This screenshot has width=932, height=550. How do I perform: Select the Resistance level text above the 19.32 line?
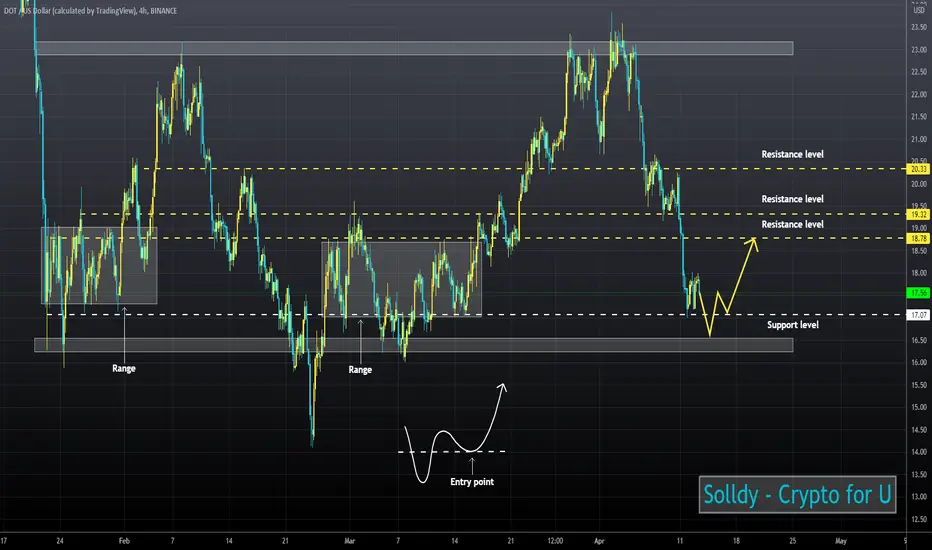coord(792,199)
